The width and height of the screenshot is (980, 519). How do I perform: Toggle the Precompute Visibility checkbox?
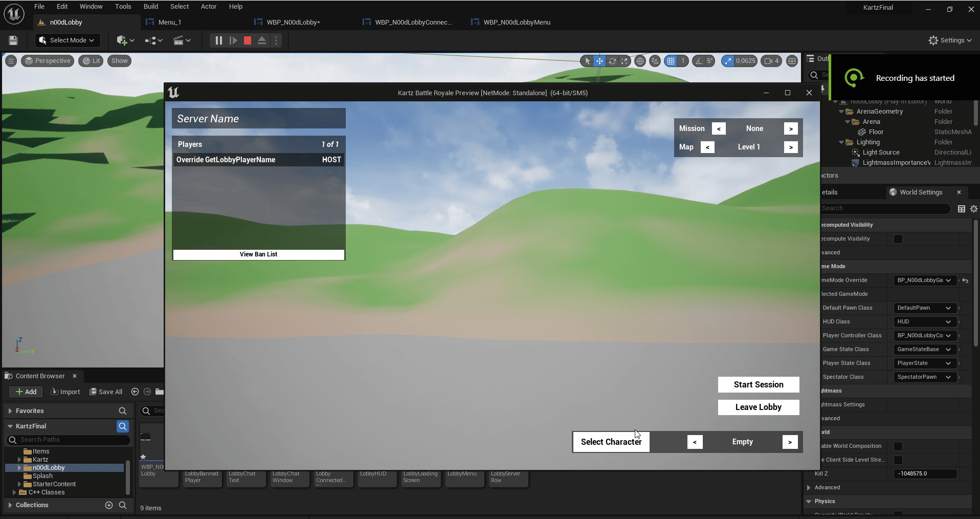tap(898, 239)
